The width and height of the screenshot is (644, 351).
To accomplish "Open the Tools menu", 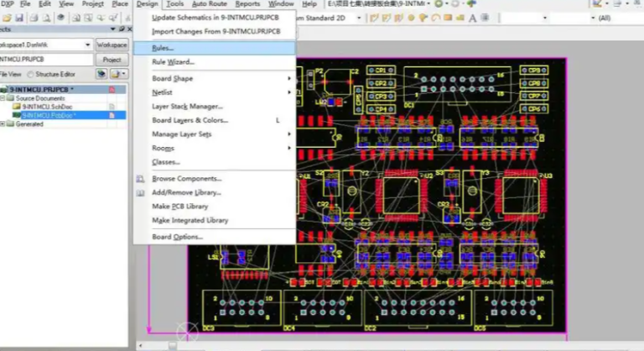I will [x=175, y=3].
